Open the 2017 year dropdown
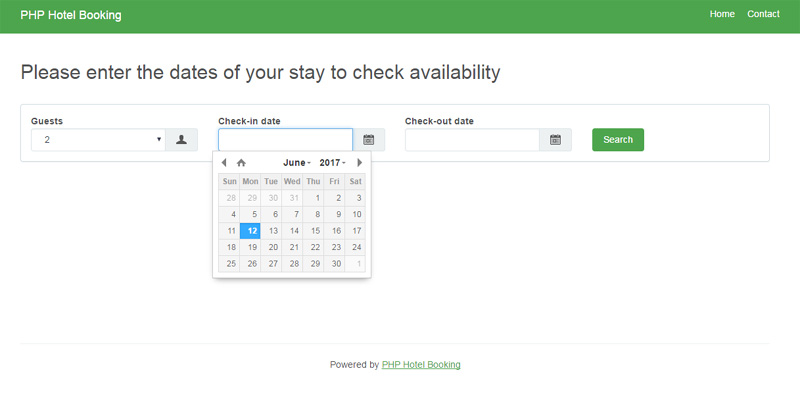This screenshot has height=402, width=800. tap(333, 162)
